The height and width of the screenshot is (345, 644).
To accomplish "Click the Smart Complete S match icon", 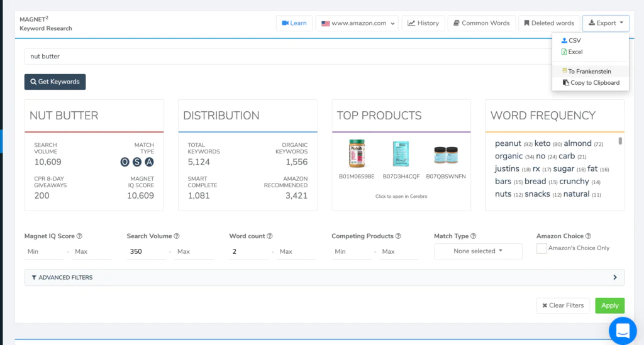I will [137, 162].
